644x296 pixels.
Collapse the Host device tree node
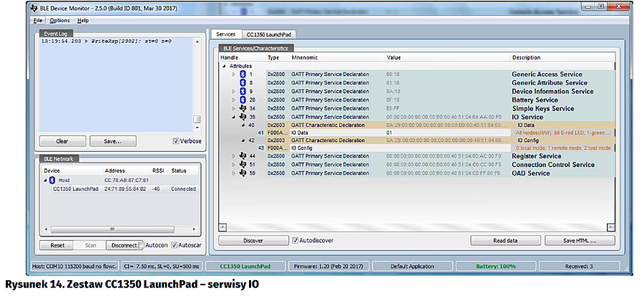tap(44, 180)
